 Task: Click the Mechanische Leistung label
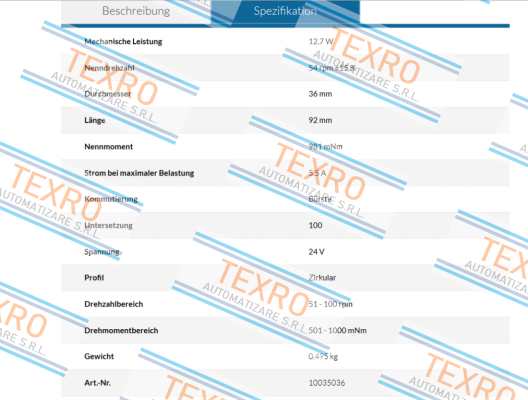[x=123, y=41]
